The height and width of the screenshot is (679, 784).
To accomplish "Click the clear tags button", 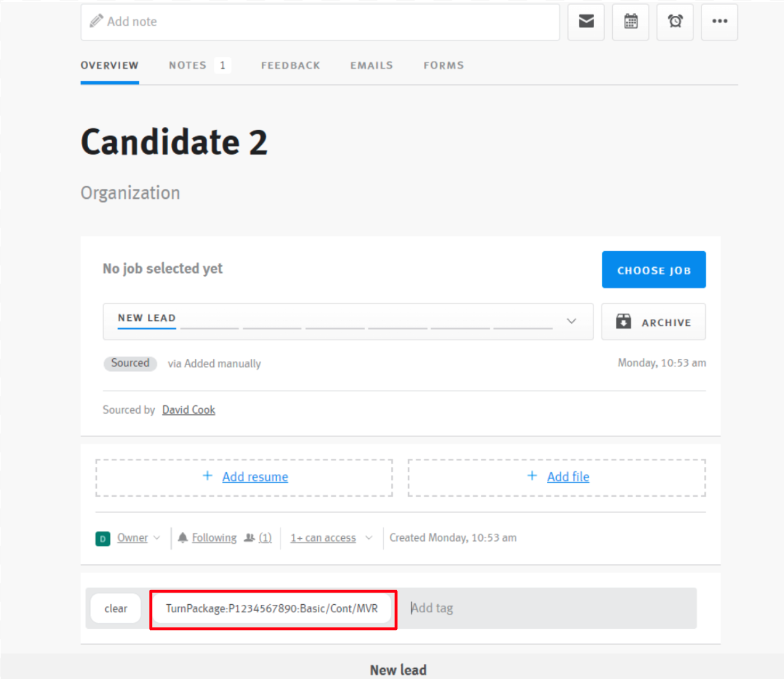I will coord(116,608).
